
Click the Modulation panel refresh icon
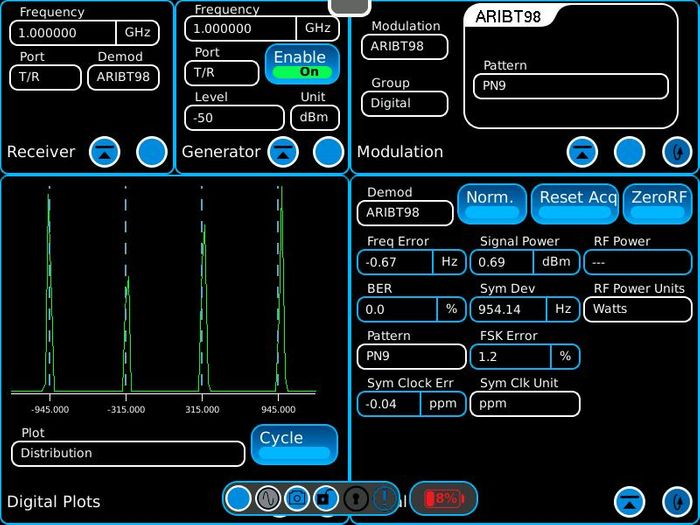point(677,152)
